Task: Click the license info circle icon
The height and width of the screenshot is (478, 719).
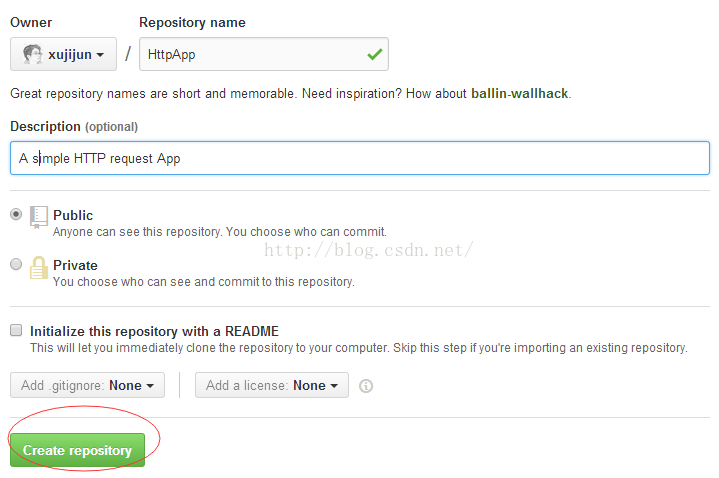Action: coord(365,386)
